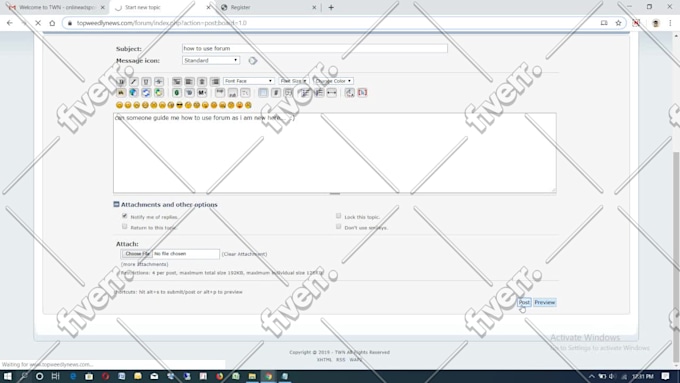Uncheck Notify me of replies
Screen dimensions: 680x383
coord(125,216)
